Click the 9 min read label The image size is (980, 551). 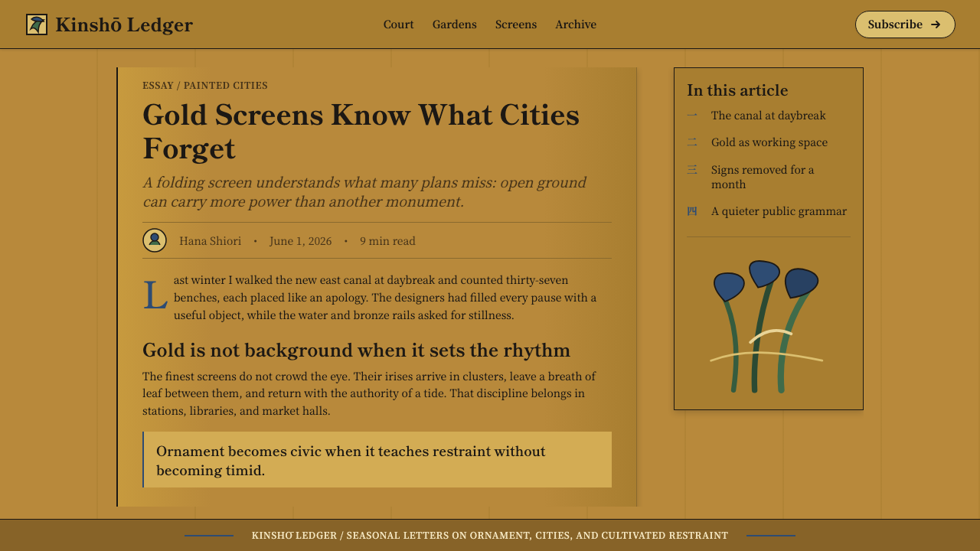(387, 241)
